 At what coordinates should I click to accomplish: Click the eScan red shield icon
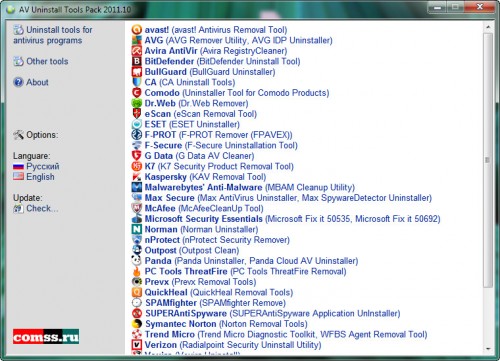click(x=137, y=114)
